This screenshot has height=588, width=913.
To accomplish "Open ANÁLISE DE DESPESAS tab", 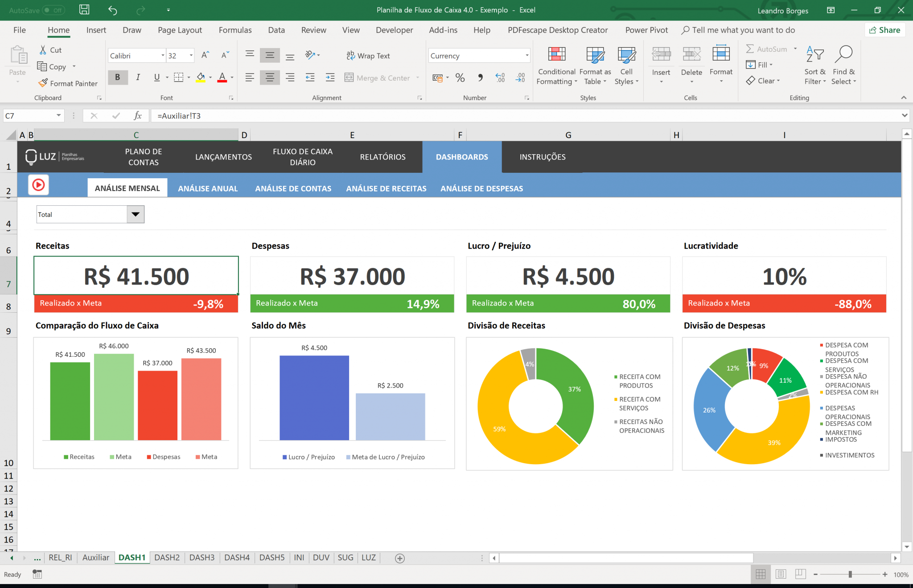I will pyautogui.click(x=482, y=188).
